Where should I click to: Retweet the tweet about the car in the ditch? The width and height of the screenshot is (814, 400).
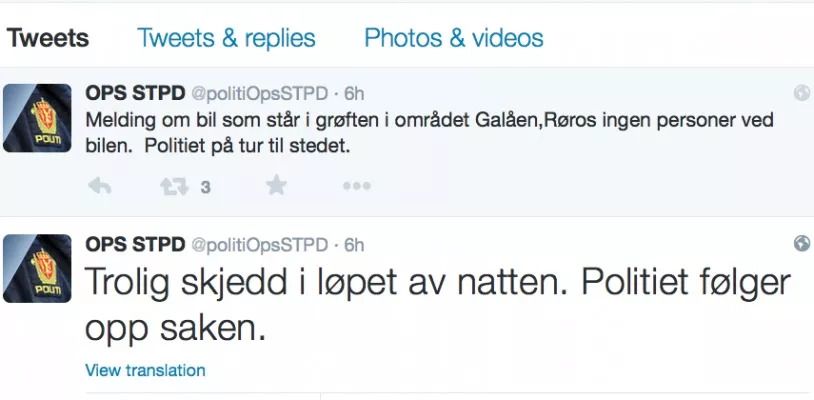pos(176,186)
